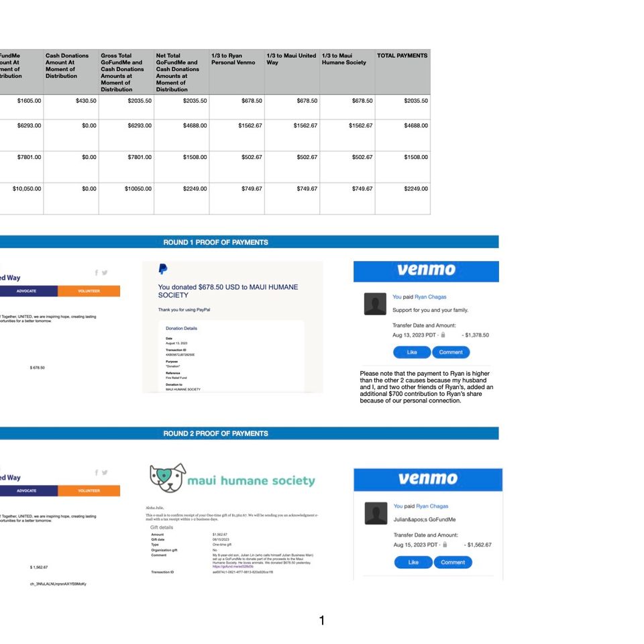The height and width of the screenshot is (644, 644).
Task: Click the $749.67 cell under Ryan Personal Venmo
Action: point(237,199)
